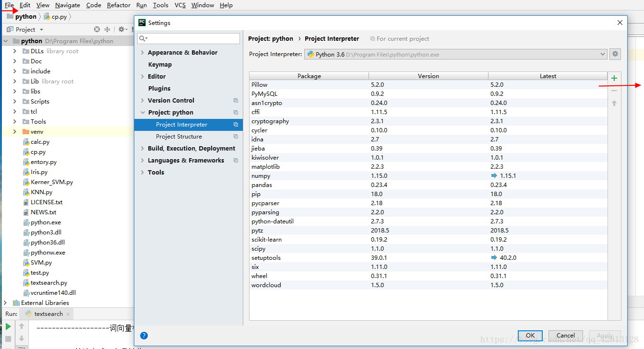Image resolution: width=644 pixels, height=349 pixels.
Task: Select Kerner_SVM.py in the project tree
Action: 52,182
